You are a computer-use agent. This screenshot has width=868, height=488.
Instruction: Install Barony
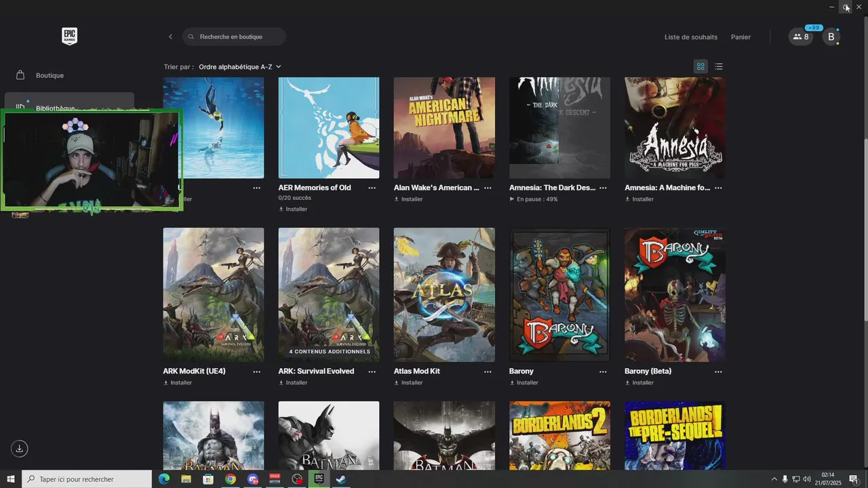524,382
